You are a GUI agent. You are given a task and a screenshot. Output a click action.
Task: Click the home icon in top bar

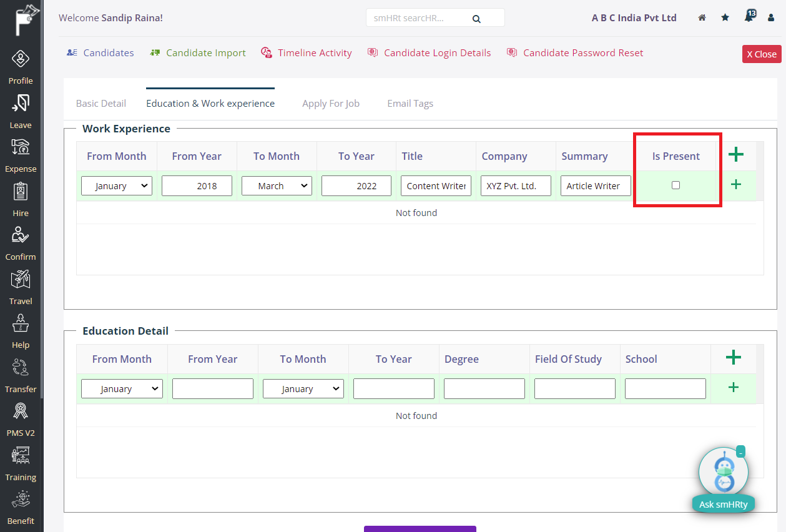(702, 17)
